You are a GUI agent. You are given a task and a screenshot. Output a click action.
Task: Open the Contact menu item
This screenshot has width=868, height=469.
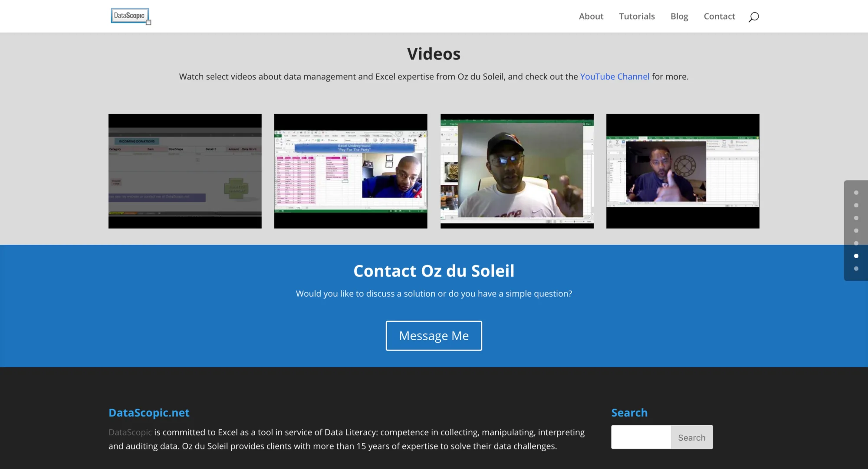719,16
